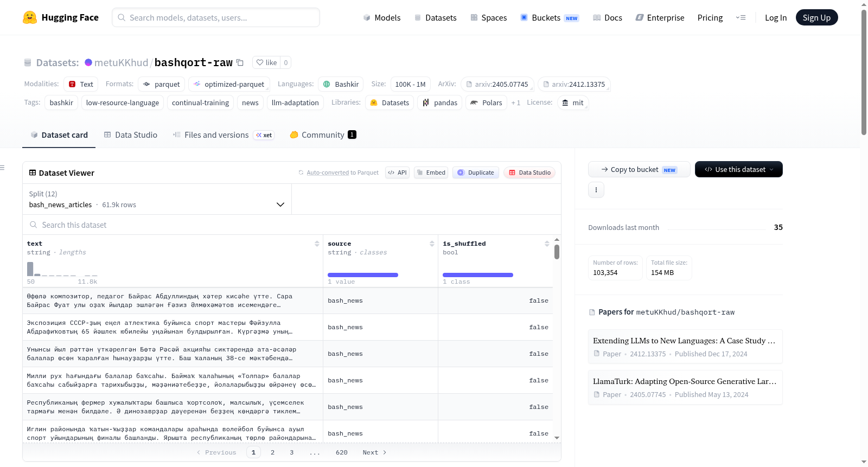
Task: Click the dataset table vertical scrollbar
Action: (557, 252)
